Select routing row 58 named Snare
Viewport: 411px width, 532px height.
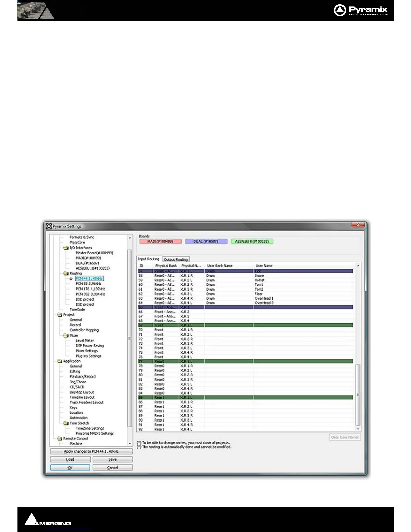(x=245, y=276)
